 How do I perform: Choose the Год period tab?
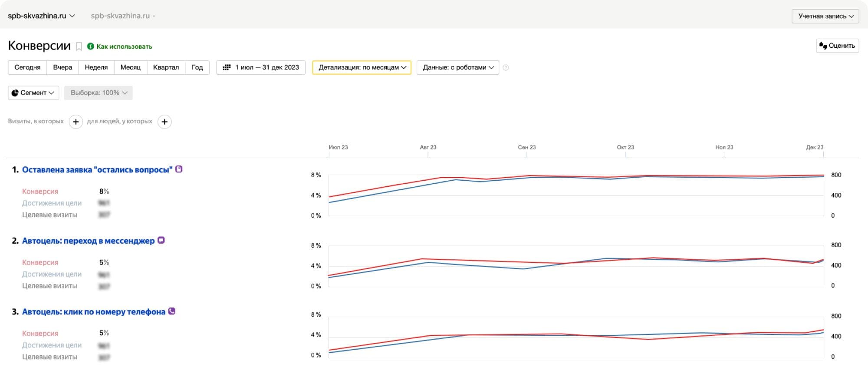coord(197,68)
